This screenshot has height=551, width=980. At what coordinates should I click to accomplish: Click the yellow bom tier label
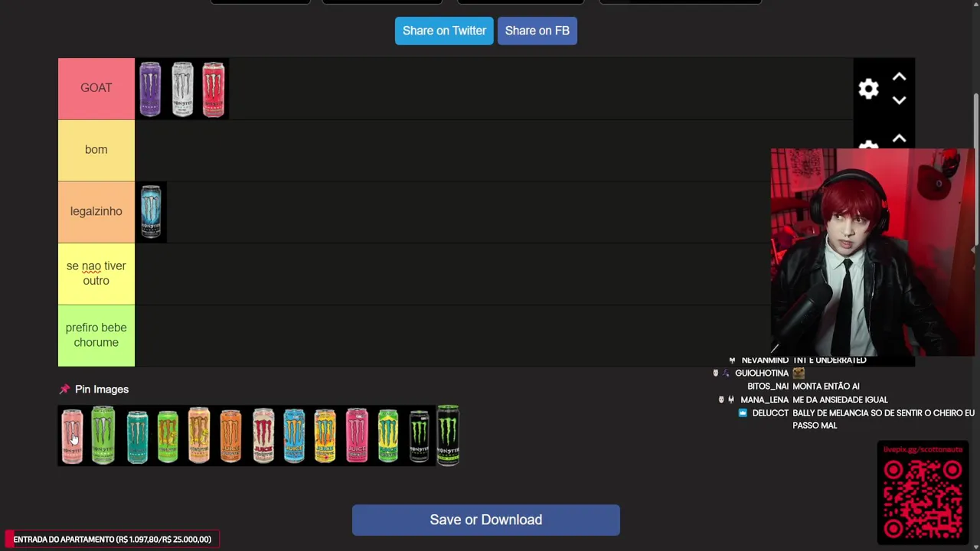point(96,150)
